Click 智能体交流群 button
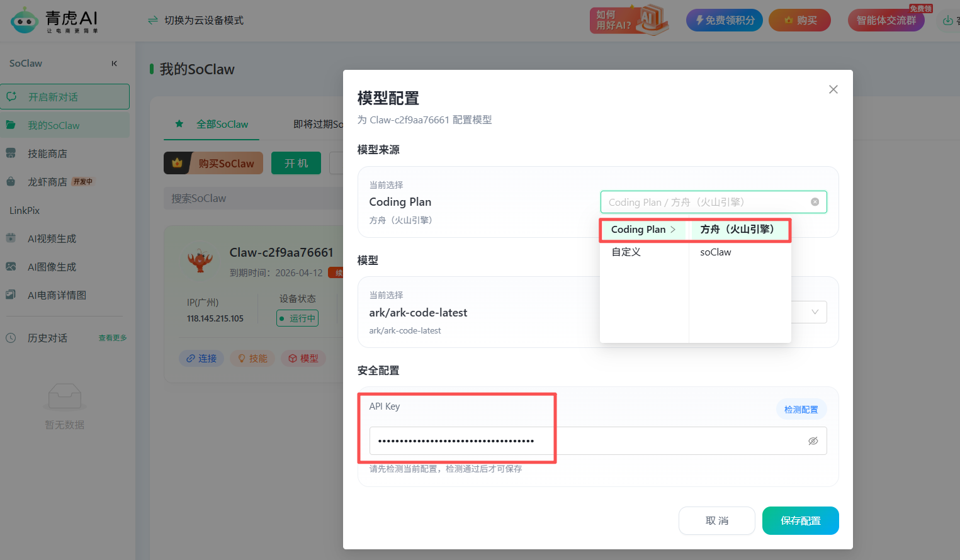The image size is (960, 560). [x=886, y=20]
